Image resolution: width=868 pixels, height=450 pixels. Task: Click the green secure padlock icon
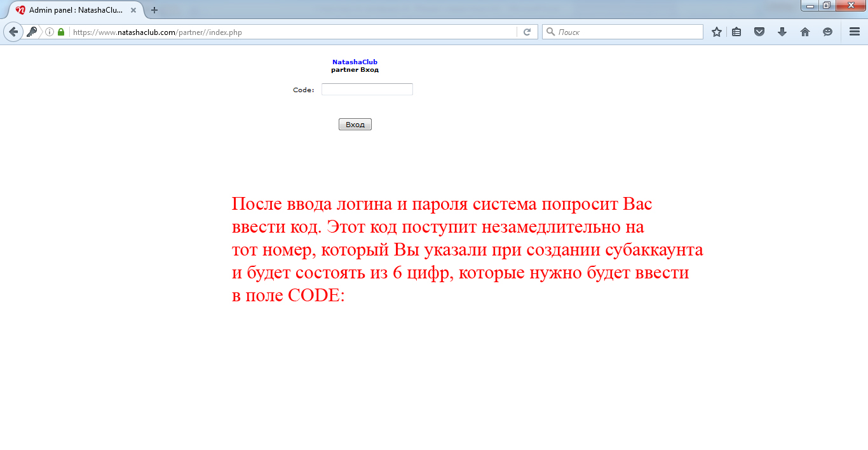coord(61,32)
